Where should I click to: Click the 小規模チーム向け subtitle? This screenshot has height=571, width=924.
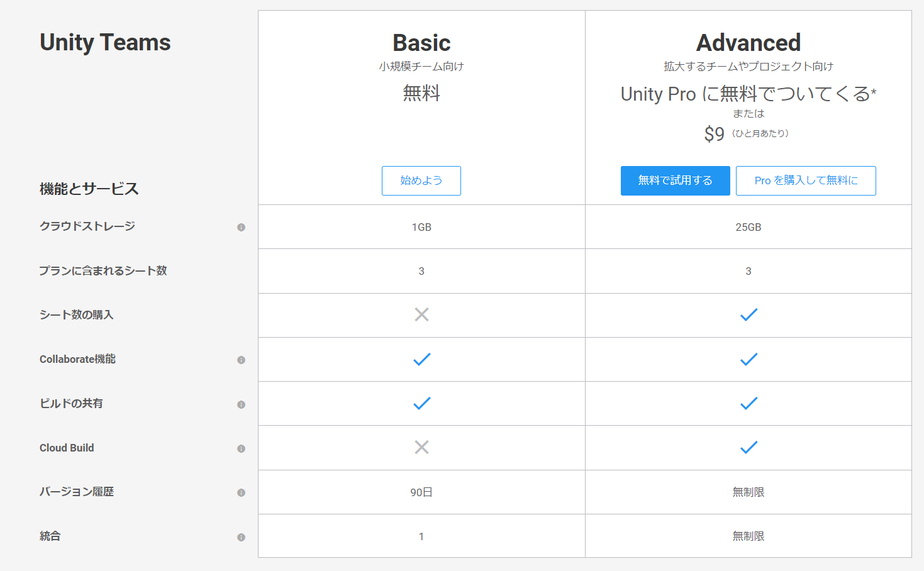pos(421,67)
